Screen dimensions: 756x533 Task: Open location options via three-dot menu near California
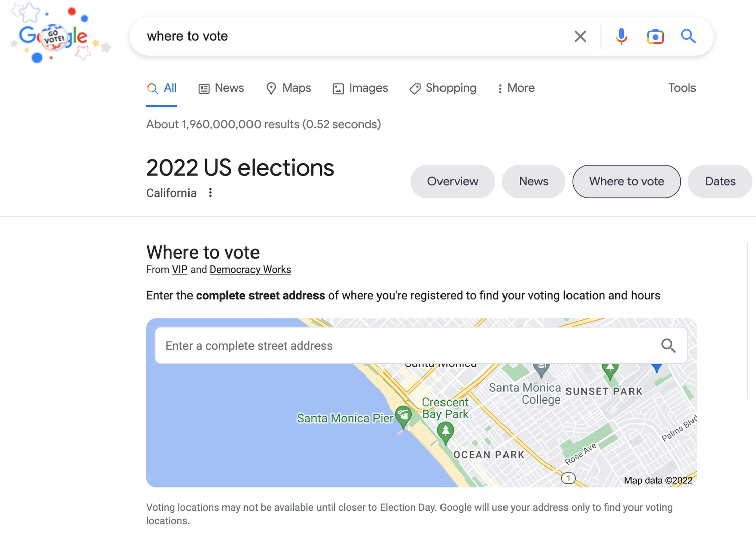210,192
